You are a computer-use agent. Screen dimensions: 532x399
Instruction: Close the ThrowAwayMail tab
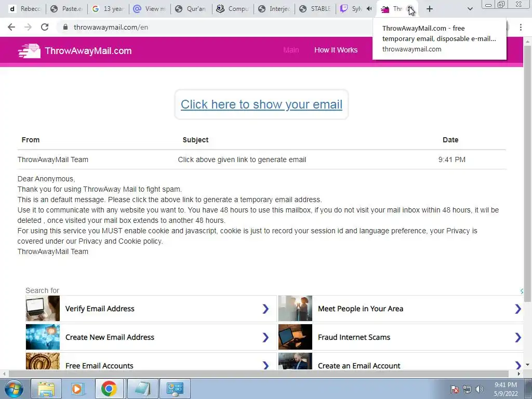click(x=410, y=9)
